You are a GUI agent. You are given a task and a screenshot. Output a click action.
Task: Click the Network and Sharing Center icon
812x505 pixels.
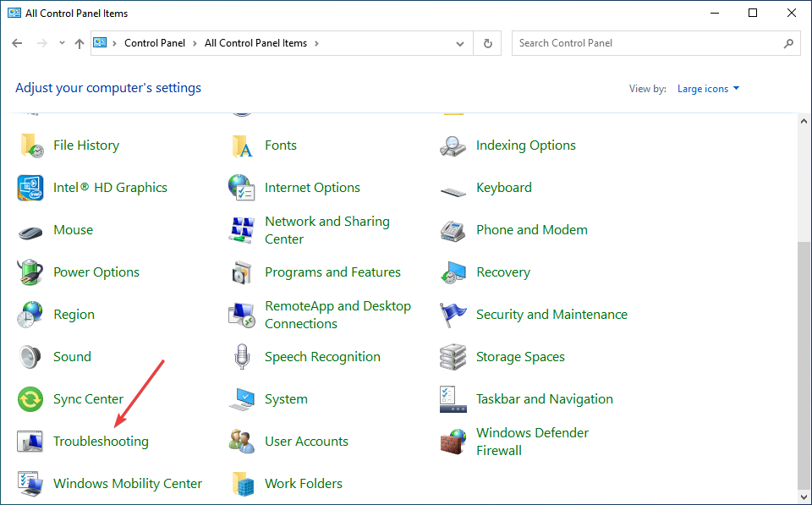click(x=242, y=230)
